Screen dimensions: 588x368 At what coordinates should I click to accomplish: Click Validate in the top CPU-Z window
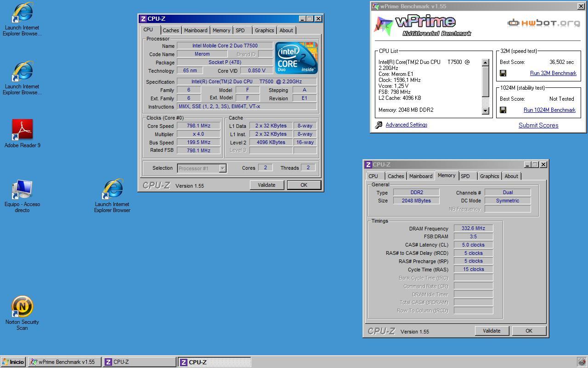point(266,185)
